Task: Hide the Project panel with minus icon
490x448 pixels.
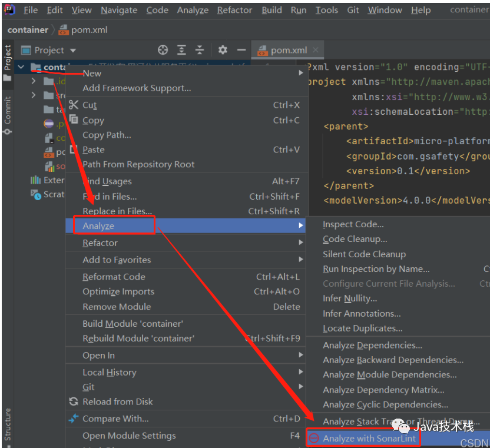Action: coord(241,50)
